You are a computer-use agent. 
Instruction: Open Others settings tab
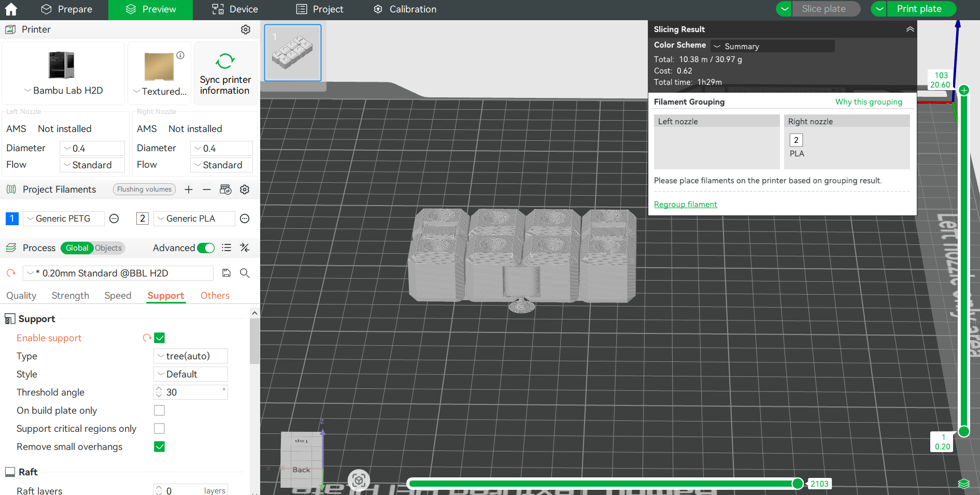[x=215, y=296]
